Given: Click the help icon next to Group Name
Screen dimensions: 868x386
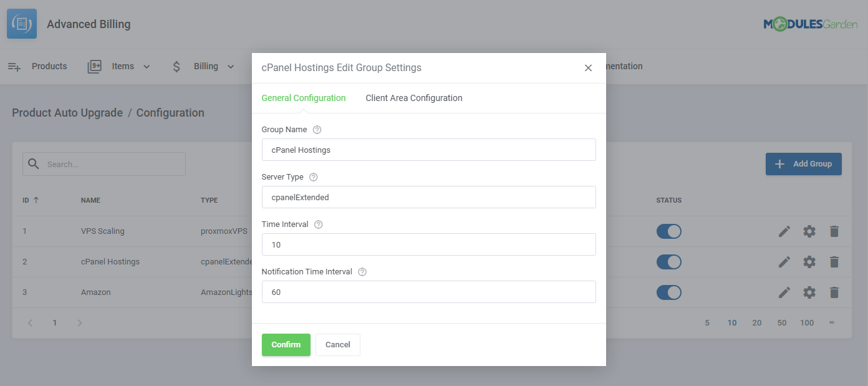Looking at the screenshot, I should [317, 130].
